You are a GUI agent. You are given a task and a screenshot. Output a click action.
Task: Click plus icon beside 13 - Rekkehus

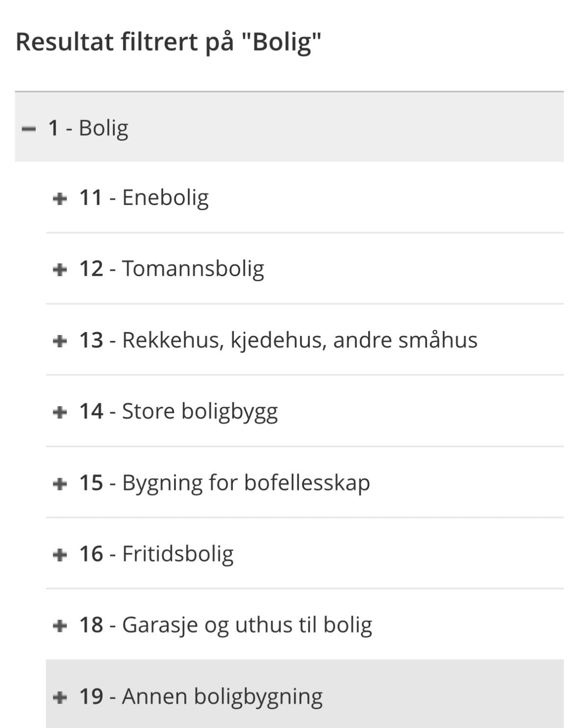(x=59, y=340)
